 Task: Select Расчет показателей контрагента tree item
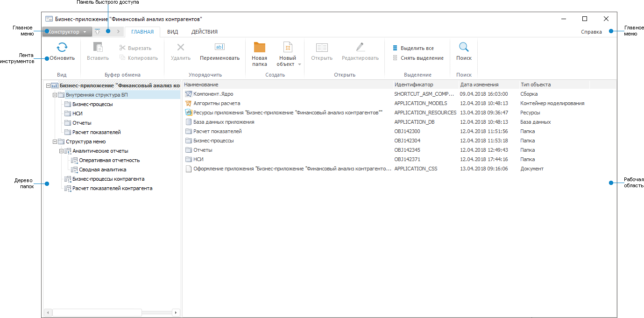(x=112, y=188)
